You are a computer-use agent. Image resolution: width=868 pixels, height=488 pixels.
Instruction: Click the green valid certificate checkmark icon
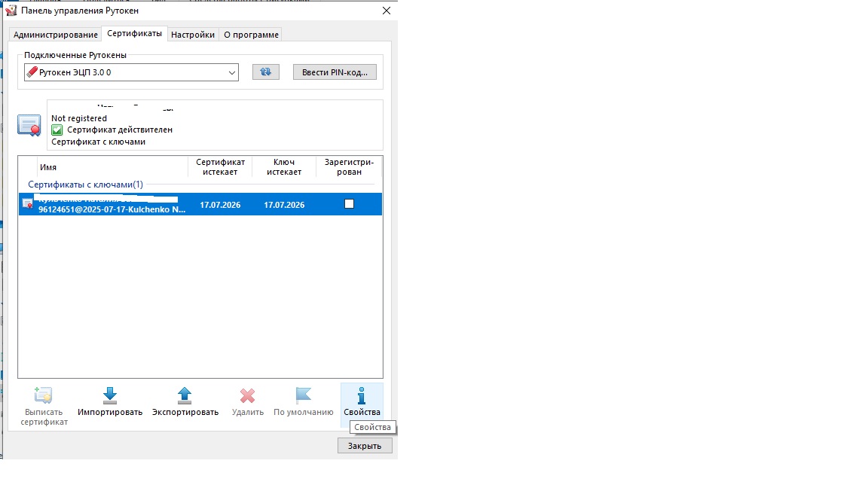point(57,130)
